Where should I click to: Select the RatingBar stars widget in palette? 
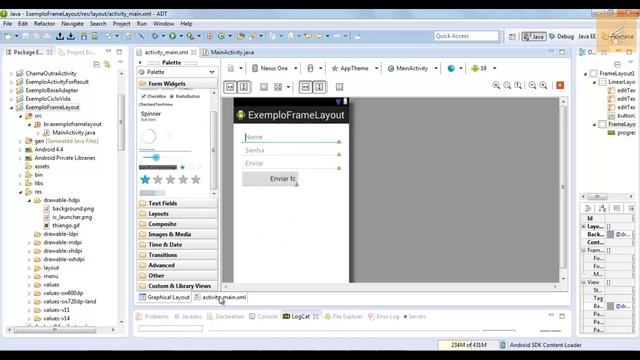tap(170, 180)
